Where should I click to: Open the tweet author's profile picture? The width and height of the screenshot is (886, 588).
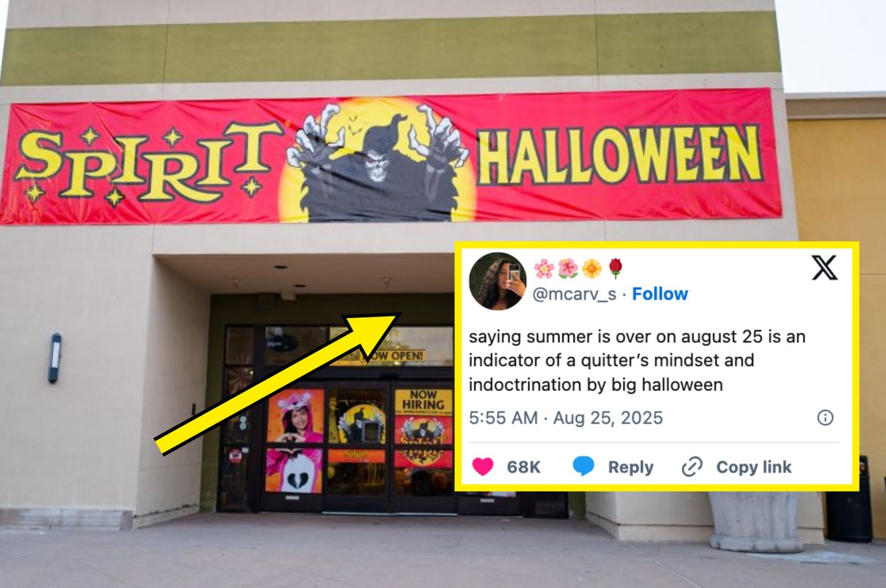pos(498,281)
